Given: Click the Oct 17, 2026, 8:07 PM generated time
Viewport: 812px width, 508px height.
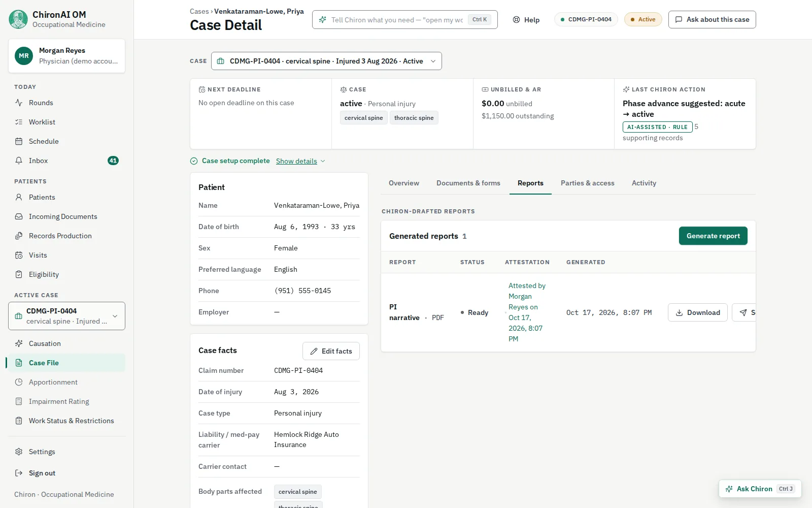Looking at the screenshot, I should click(609, 312).
